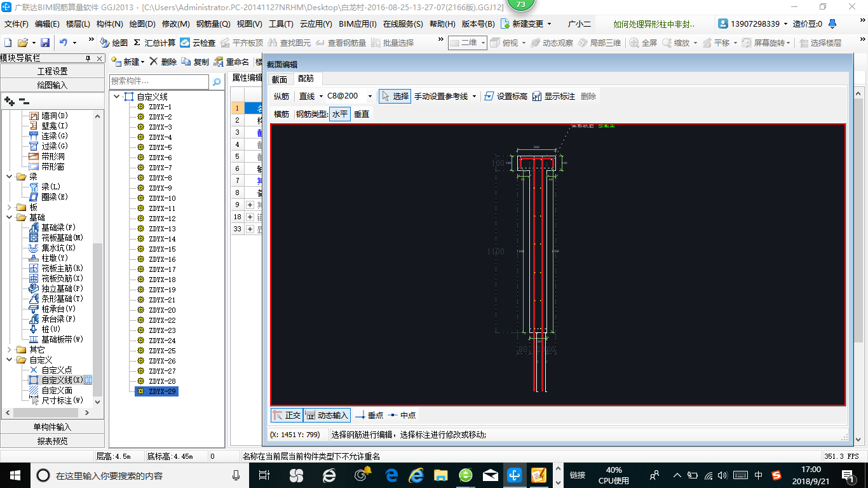Image resolution: width=868 pixels, height=488 pixels.
Task: Open the 文件(F) menu
Action: click(17, 24)
